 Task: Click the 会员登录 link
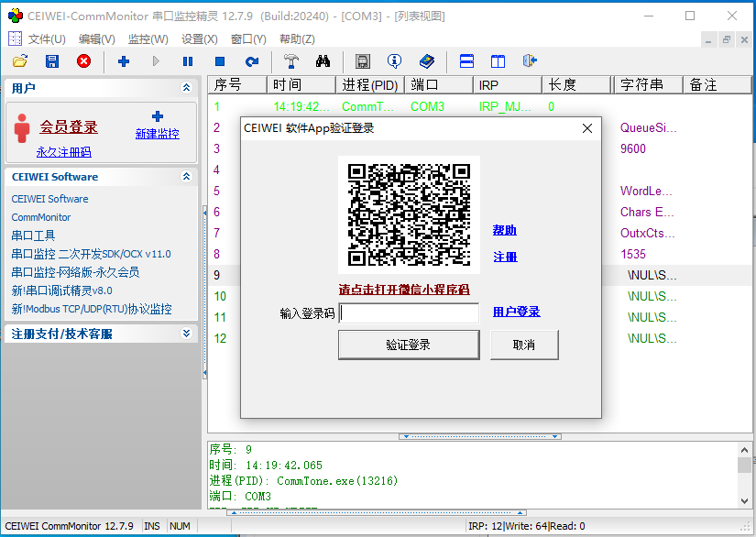[69, 126]
